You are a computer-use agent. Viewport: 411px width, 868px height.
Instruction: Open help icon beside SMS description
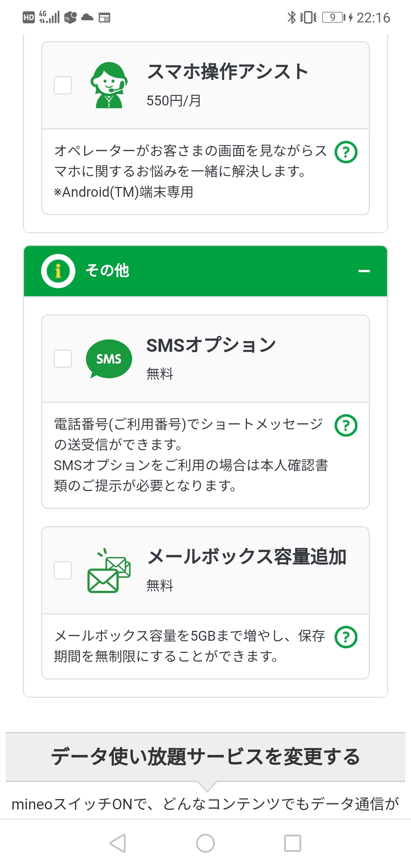click(x=346, y=426)
